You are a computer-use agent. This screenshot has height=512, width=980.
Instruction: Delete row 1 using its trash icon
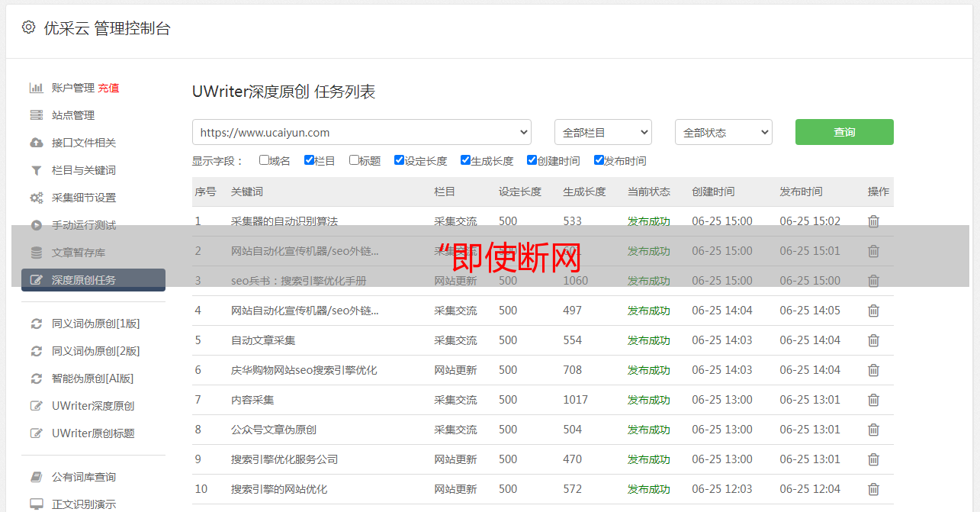pos(873,221)
